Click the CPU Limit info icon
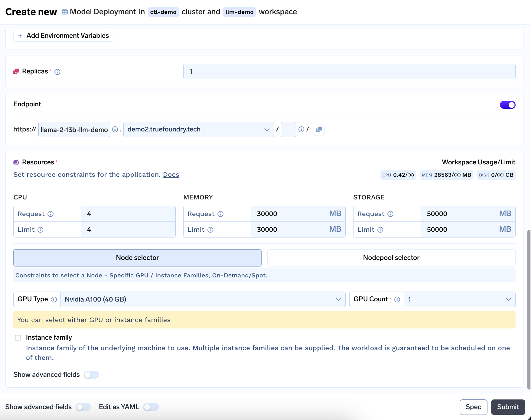 [40, 230]
